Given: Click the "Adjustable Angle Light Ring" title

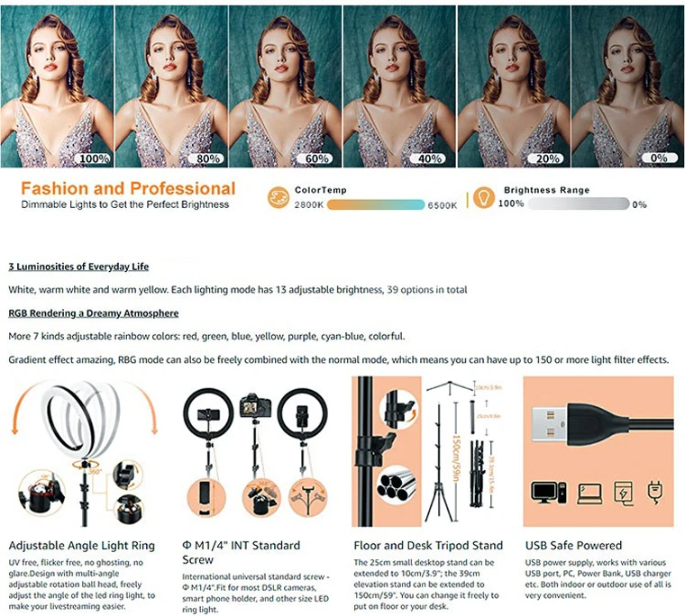Looking at the screenshot, I should pos(82,545).
